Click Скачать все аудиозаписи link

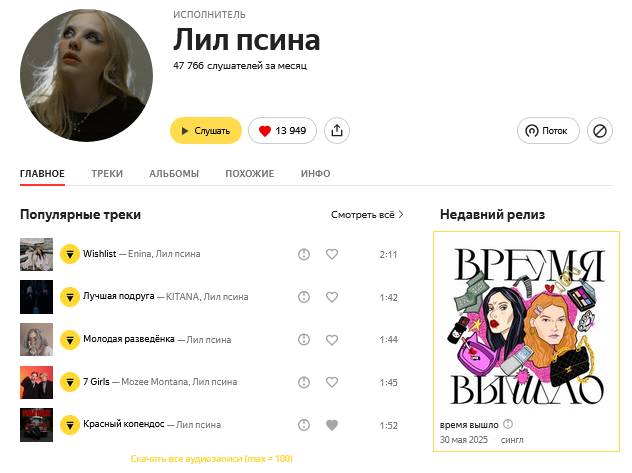click(x=212, y=458)
